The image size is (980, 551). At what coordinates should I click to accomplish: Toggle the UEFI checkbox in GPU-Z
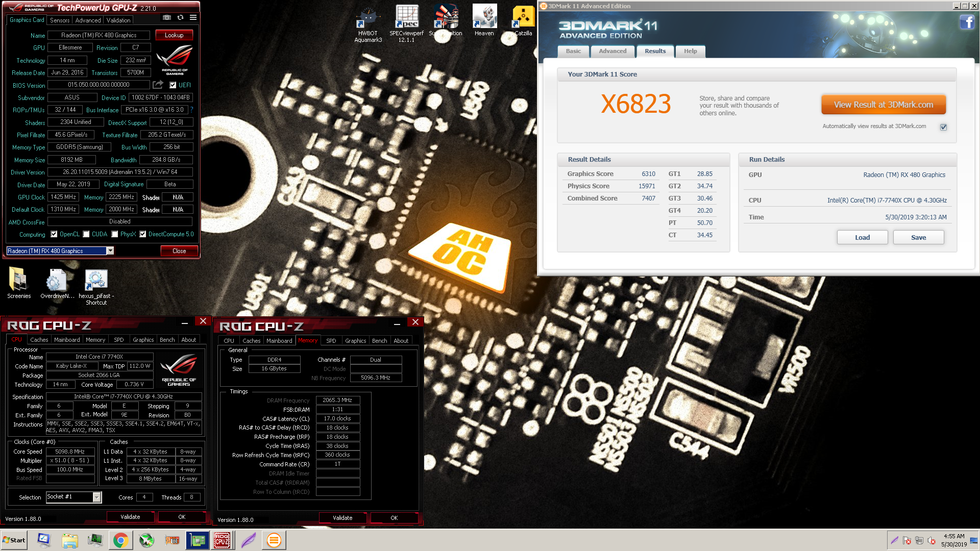click(173, 85)
